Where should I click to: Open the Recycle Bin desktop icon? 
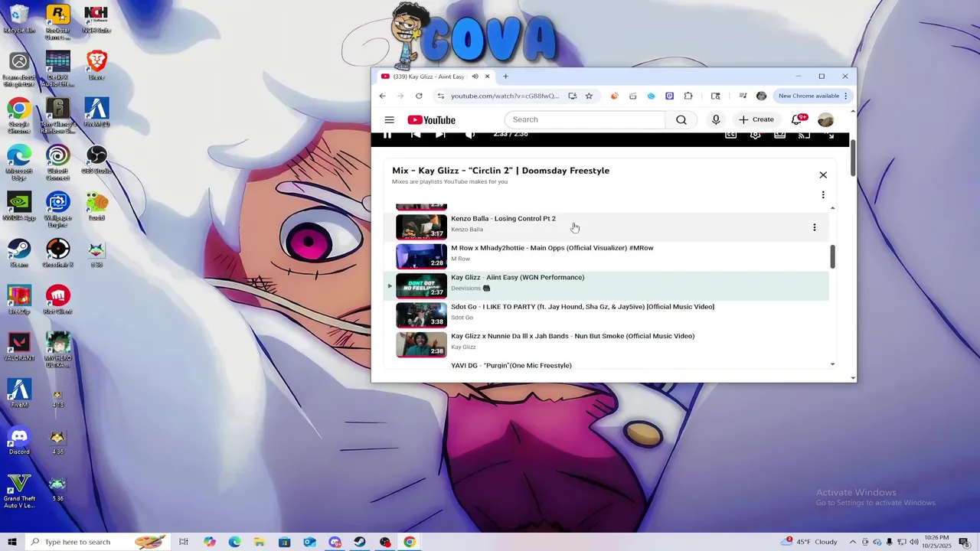19,19
